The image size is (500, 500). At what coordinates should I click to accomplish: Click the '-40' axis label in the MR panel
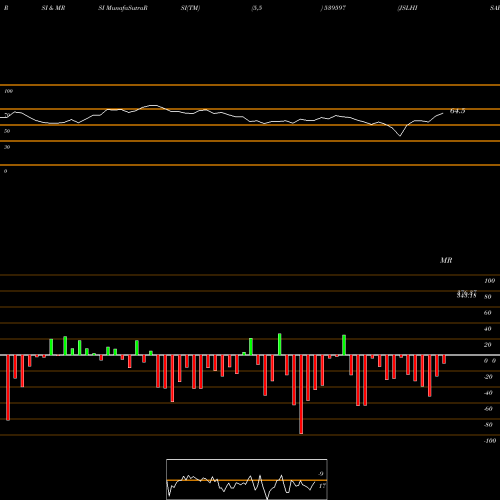(x=488, y=393)
